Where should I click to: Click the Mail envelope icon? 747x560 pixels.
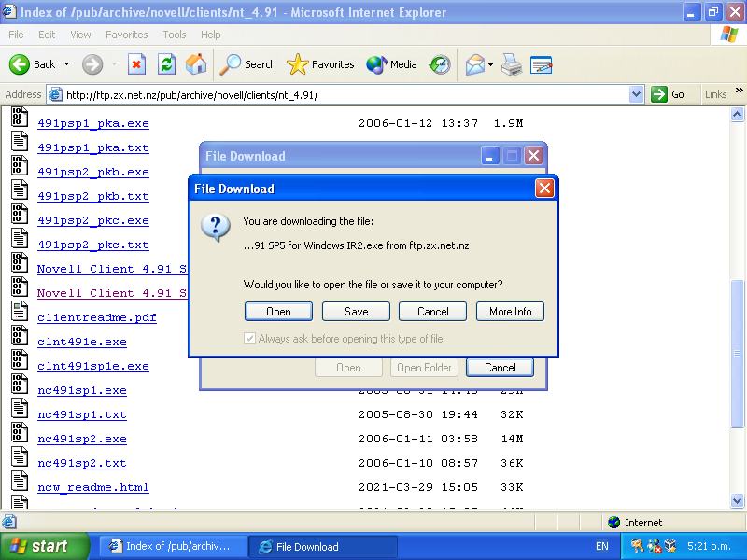point(475,64)
